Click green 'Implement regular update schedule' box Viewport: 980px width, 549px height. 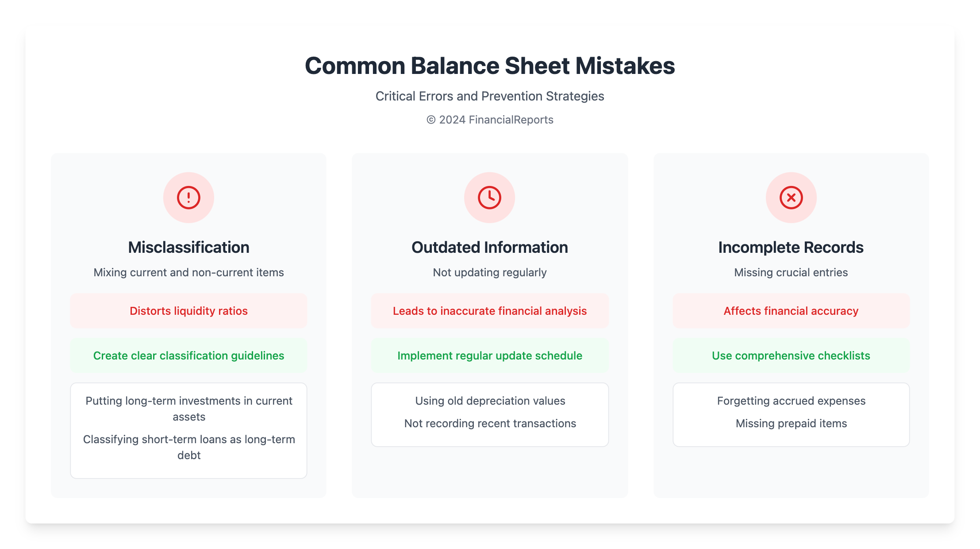(490, 356)
